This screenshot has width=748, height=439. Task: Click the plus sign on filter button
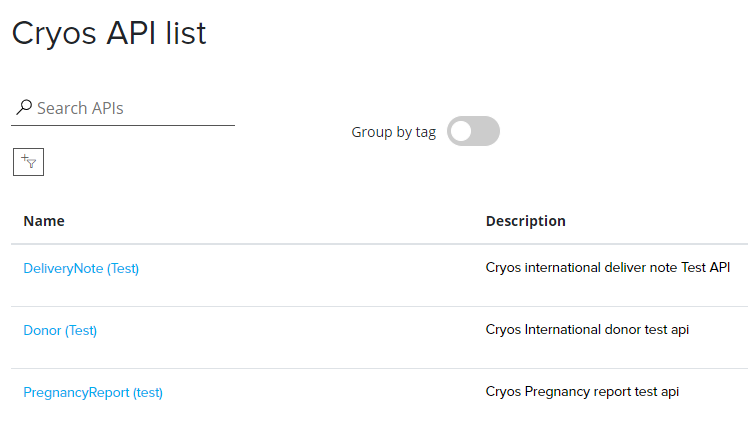point(24,158)
